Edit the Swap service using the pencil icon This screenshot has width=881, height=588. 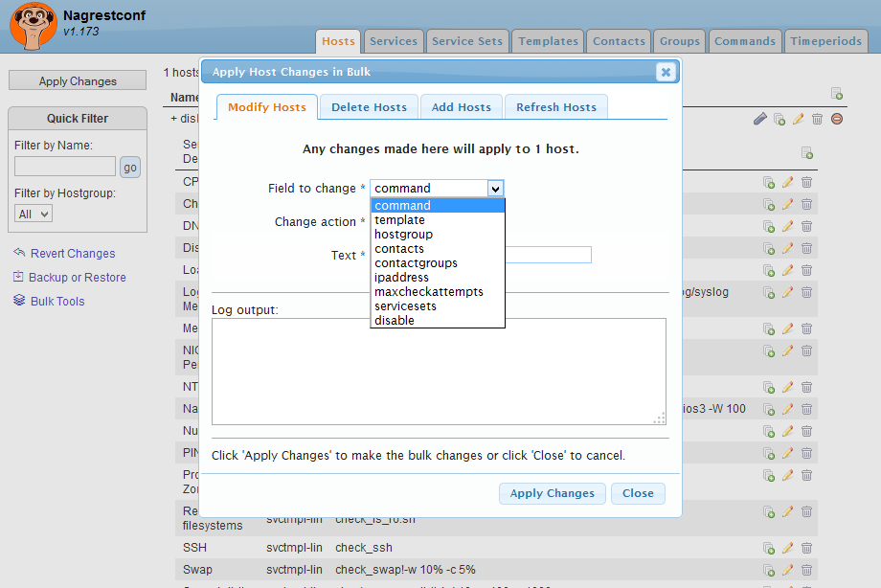point(788,570)
